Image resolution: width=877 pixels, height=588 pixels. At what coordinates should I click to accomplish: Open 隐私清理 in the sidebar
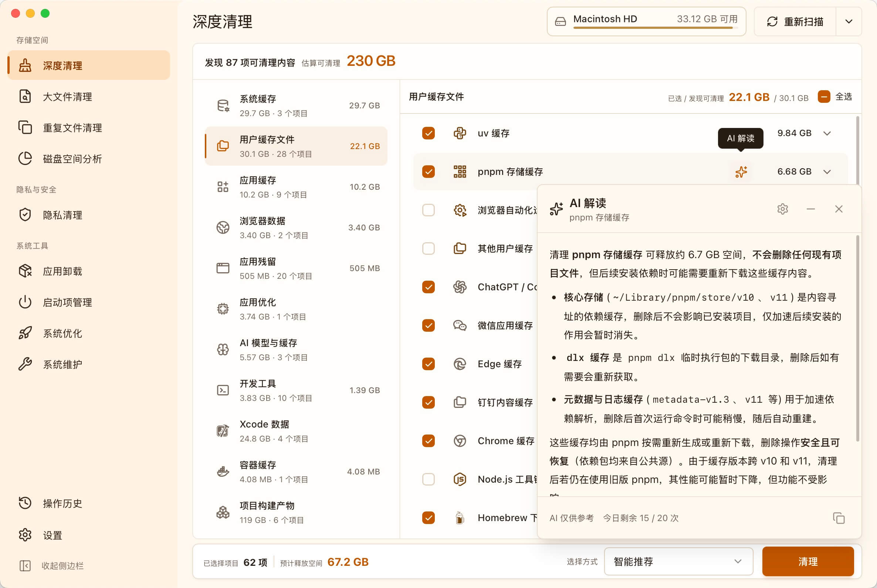coord(88,215)
